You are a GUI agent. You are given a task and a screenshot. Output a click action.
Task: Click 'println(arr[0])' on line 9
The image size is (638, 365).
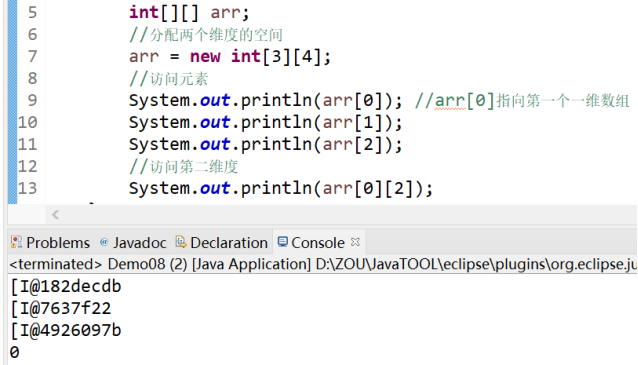point(317,101)
